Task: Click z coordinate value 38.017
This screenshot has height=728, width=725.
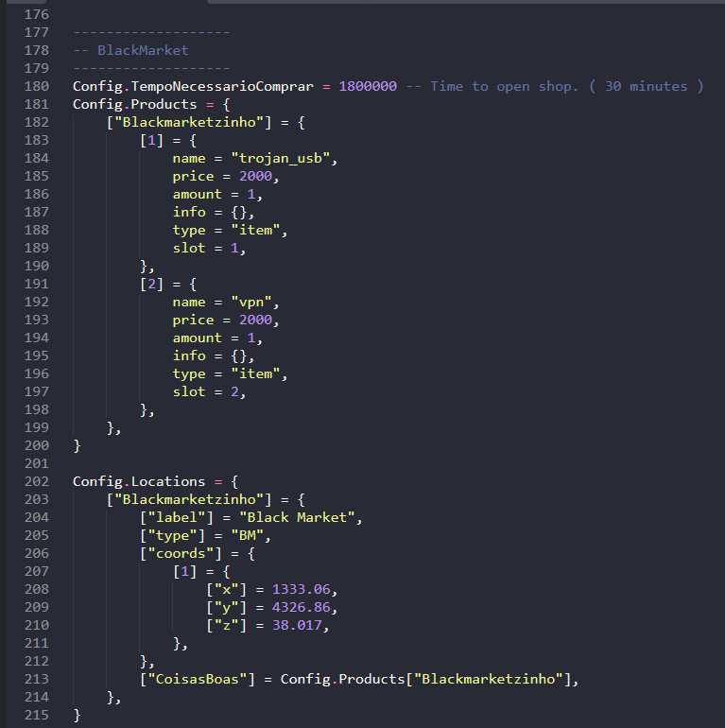Action: click(x=297, y=625)
